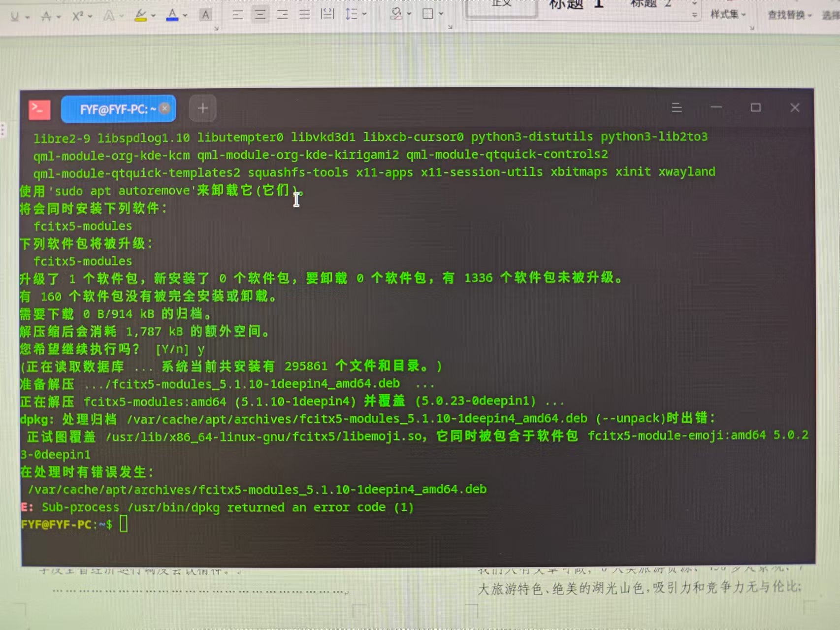Click the borders icon
The height and width of the screenshot is (630, 840).
[x=428, y=13]
